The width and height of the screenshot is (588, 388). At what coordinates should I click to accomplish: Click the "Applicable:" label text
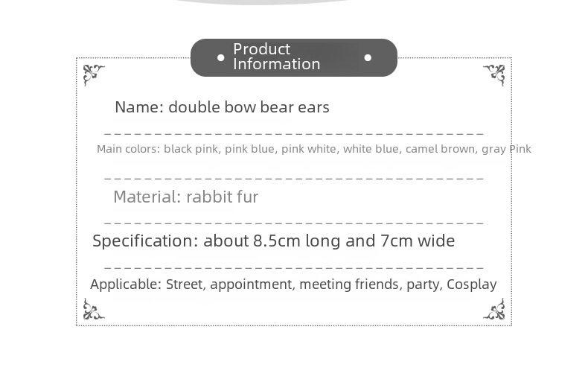[x=125, y=284]
